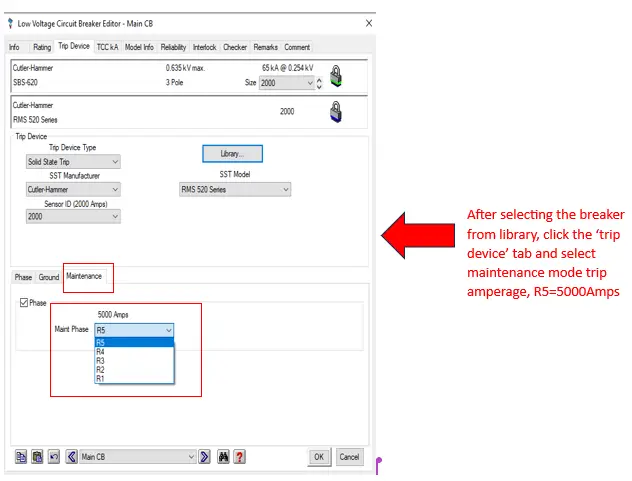Click the Cancel button
The width and height of the screenshot is (632, 481).
click(x=349, y=457)
